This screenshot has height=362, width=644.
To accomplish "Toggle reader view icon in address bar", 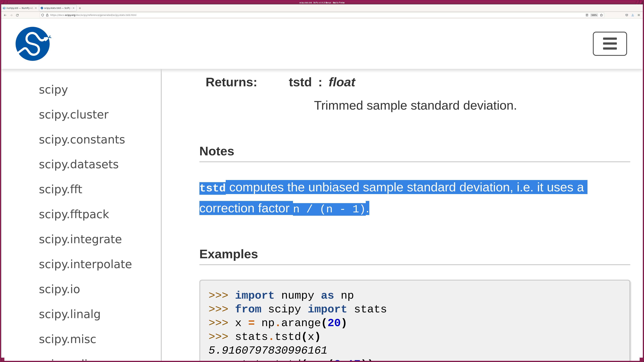I will [x=587, y=15].
